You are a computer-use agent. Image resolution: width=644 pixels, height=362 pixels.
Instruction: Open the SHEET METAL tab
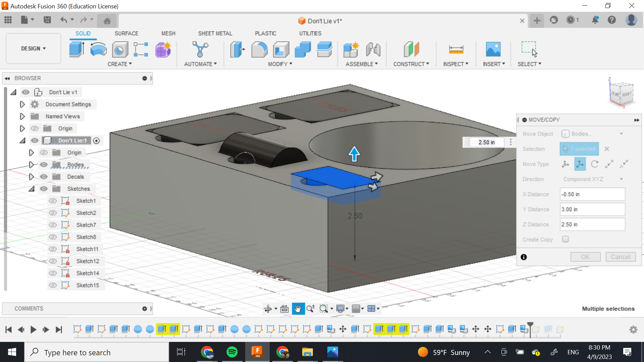[215, 34]
